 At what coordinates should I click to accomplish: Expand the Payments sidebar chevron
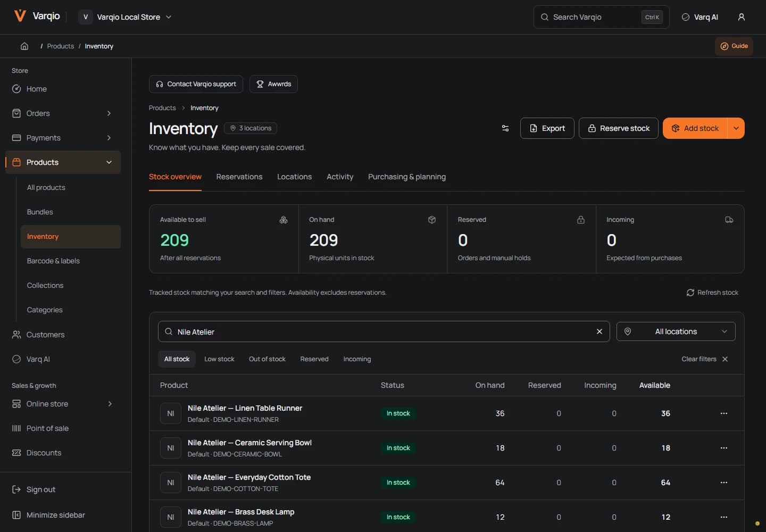tap(109, 138)
